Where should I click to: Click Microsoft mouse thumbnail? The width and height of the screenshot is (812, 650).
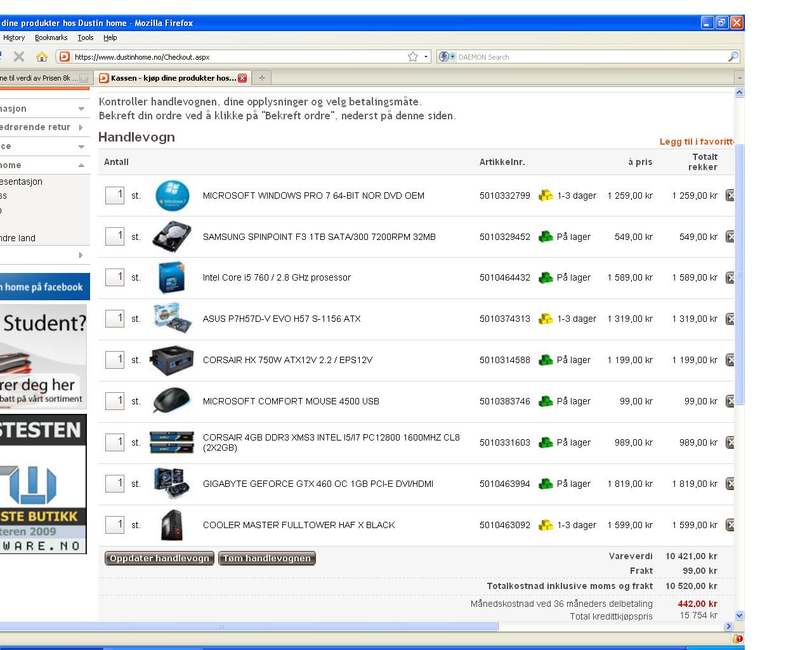(172, 401)
